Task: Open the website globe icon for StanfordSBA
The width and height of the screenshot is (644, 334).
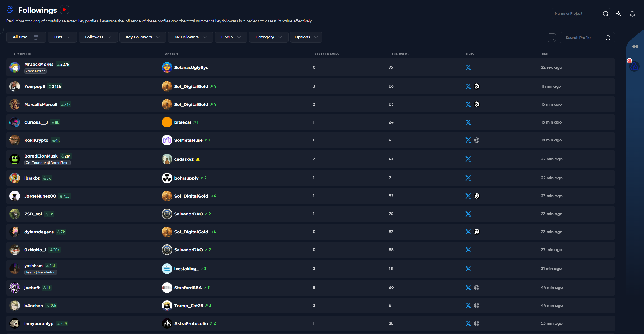Action: [x=476, y=288]
